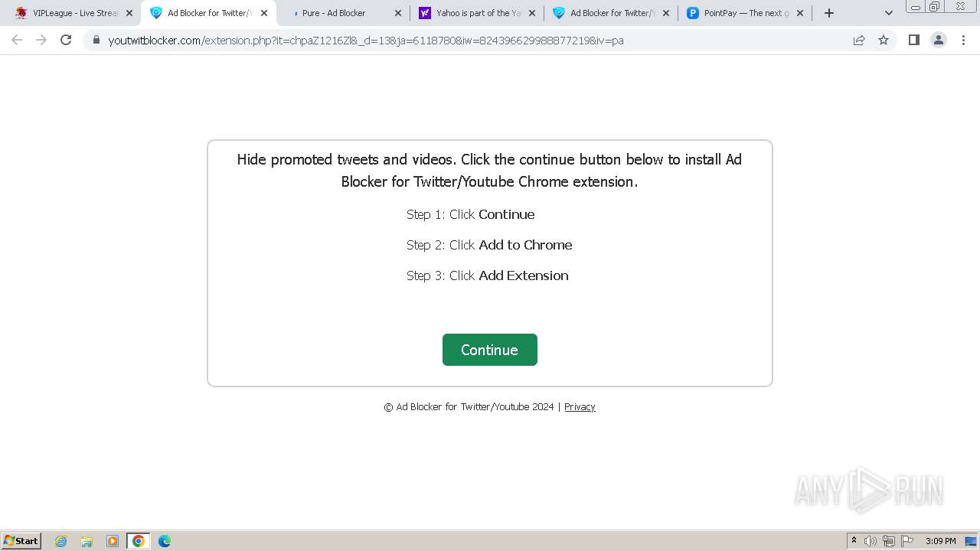980x551 pixels.
Task: Click the 'Hide promoted tweets and videos' heading
Action: pos(489,171)
